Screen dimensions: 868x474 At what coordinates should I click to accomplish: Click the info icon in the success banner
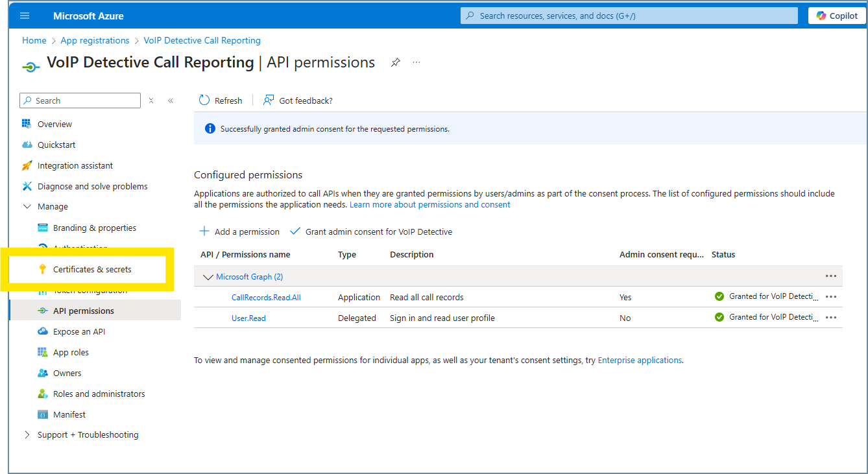tap(210, 129)
